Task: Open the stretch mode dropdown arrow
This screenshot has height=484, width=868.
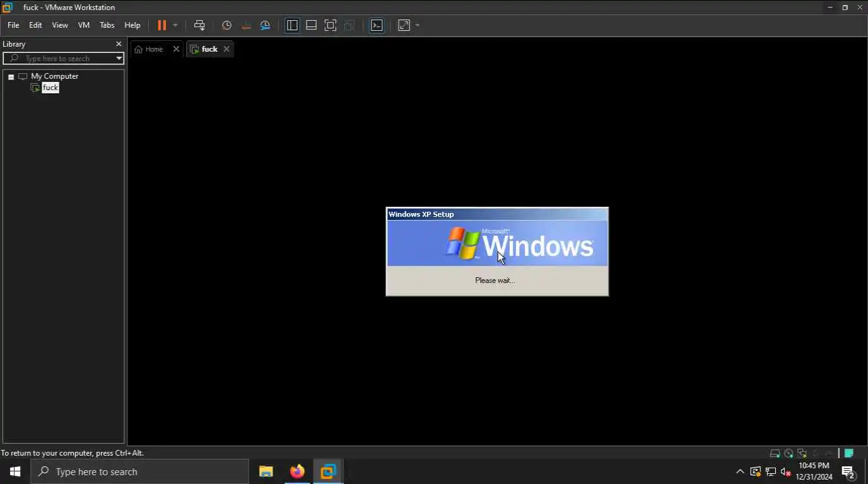Action: coord(418,25)
